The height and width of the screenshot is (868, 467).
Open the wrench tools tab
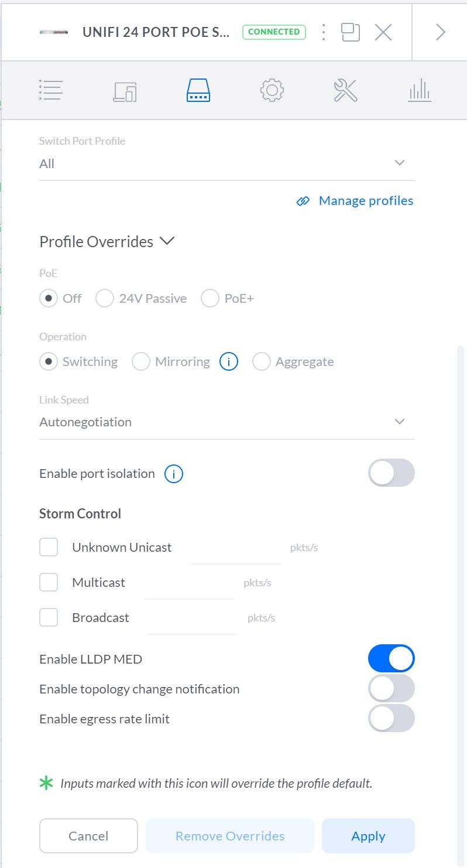[345, 91]
